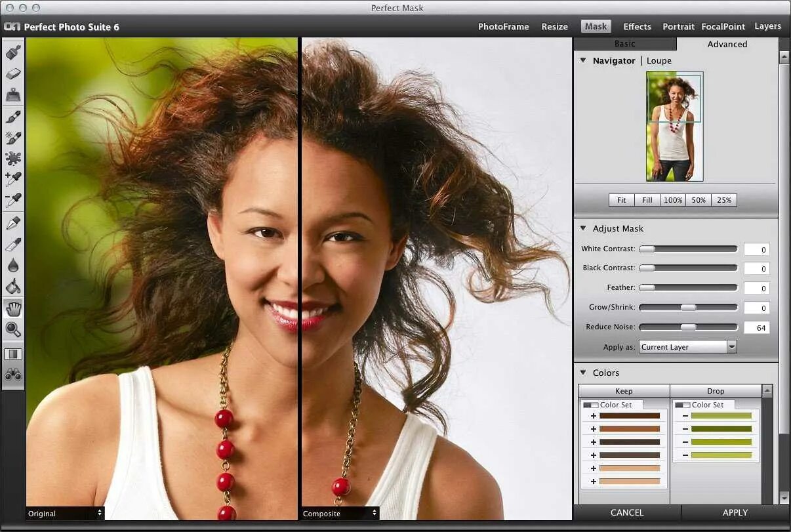Open the Effects module
The width and height of the screenshot is (791, 532).
click(x=637, y=27)
